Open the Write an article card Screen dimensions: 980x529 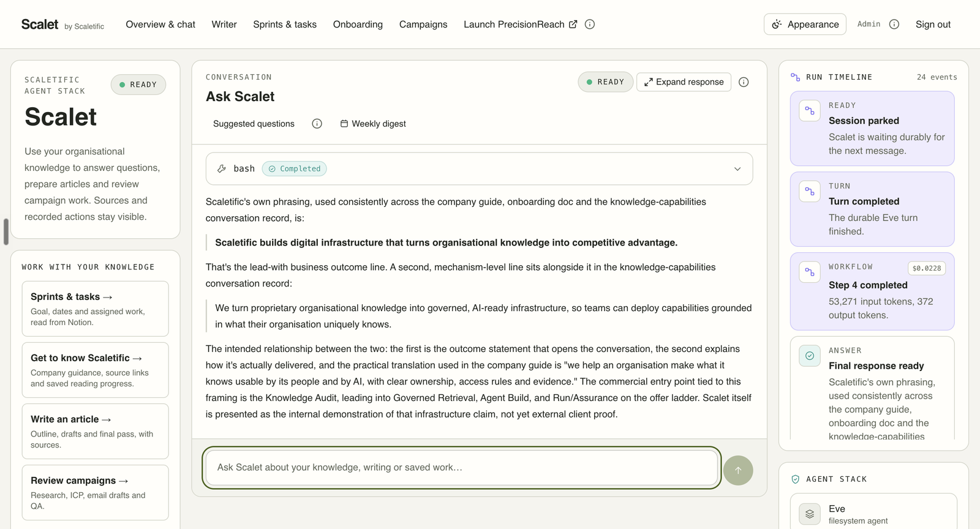point(95,431)
